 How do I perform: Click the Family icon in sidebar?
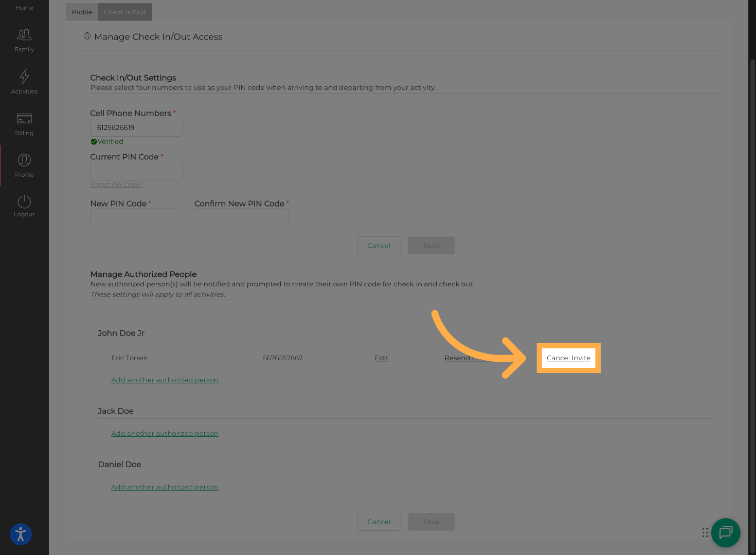coord(24,35)
